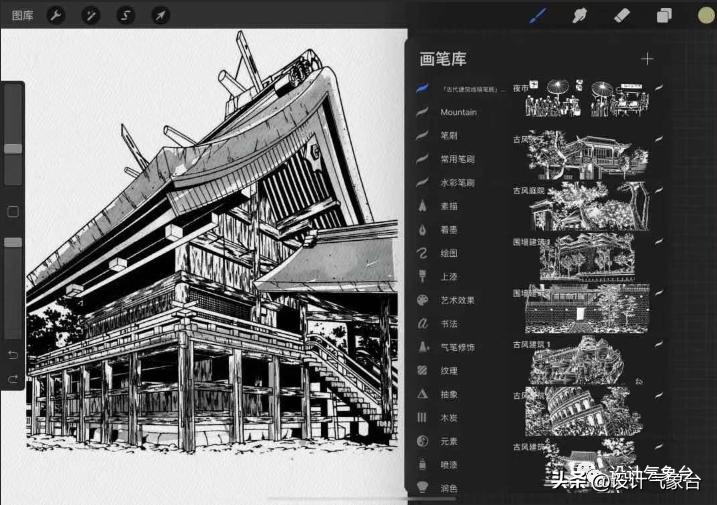Add a new brush with plus button

[647, 59]
